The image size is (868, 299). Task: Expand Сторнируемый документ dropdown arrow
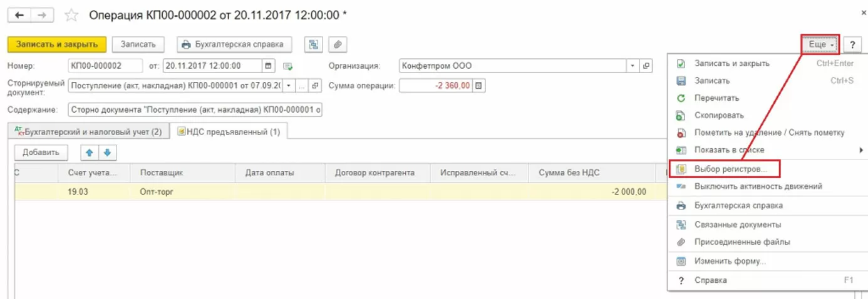(x=289, y=86)
